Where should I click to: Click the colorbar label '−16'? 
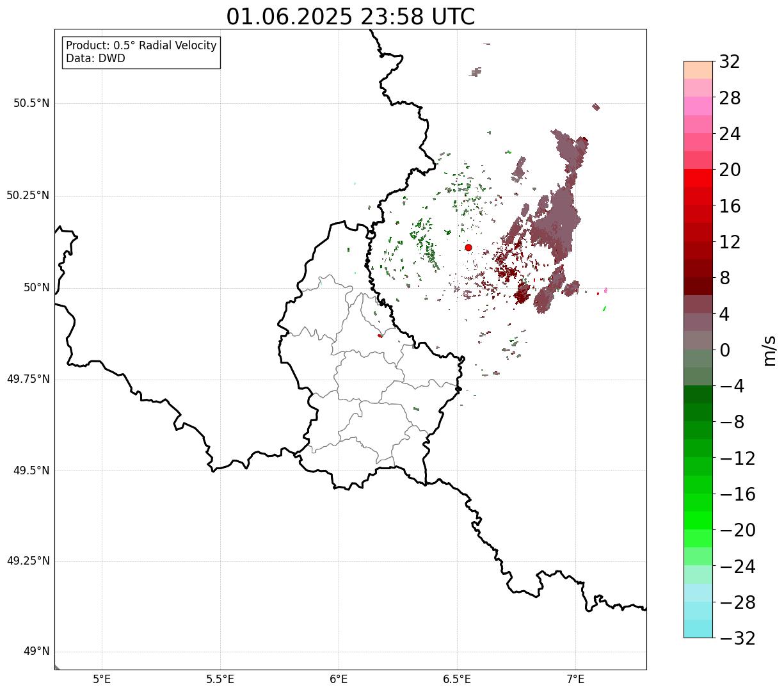coord(737,494)
